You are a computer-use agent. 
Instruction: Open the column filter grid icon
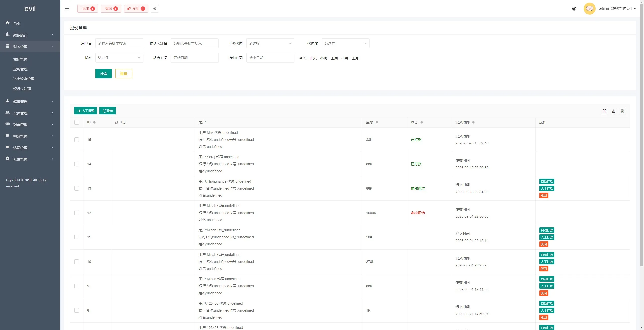click(604, 111)
